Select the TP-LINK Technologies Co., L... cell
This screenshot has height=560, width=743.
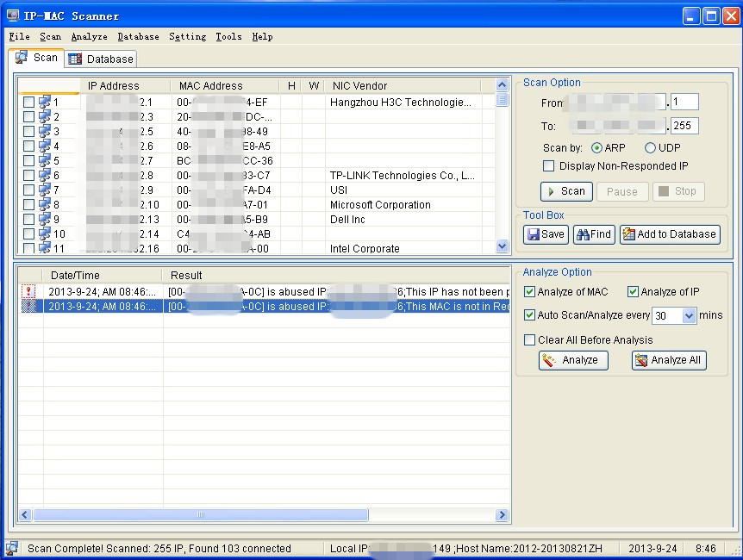click(403, 175)
